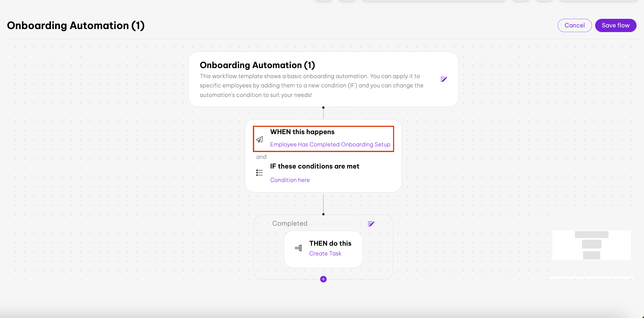
Task: Click the workflow description text
Action: click(x=311, y=86)
